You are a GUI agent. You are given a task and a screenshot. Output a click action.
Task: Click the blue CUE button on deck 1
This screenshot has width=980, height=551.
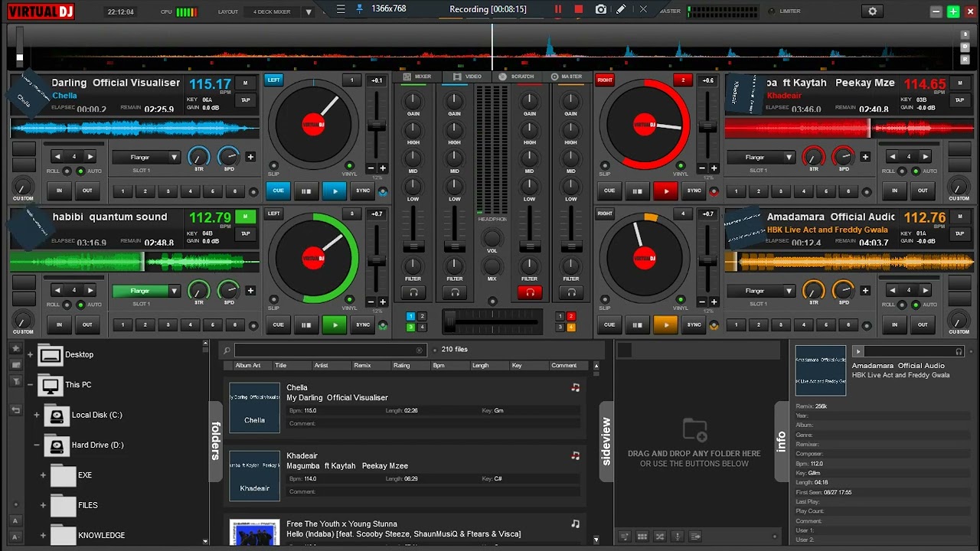278,191
